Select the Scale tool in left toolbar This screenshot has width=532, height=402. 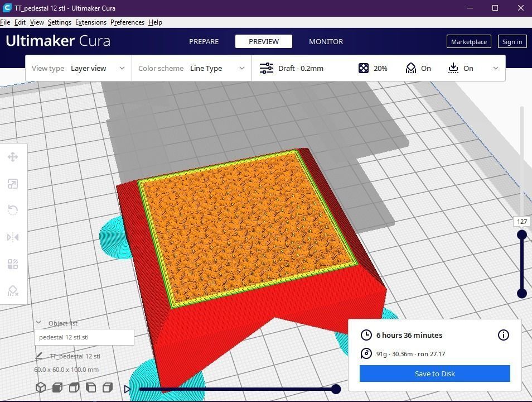[x=13, y=184]
